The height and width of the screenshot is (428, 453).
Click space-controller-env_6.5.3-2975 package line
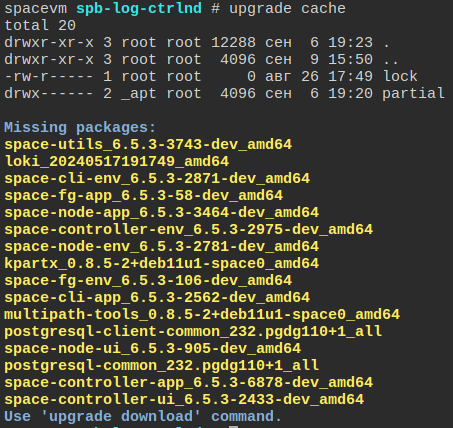tap(188, 230)
